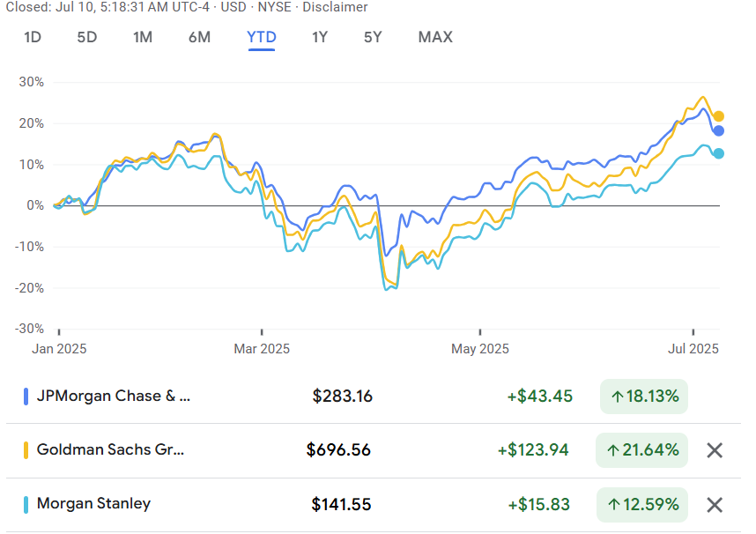Viewport: 756px width, 534px height.
Task: Click the +$43.45 change value
Action: coord(539,396)
